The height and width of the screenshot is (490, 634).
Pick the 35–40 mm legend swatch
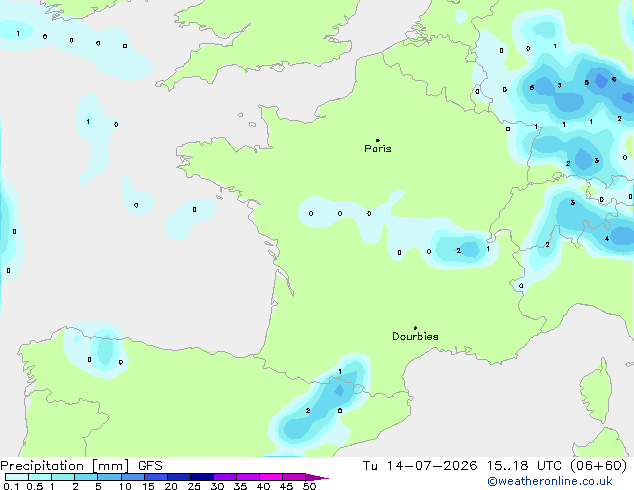pos(247,477)
